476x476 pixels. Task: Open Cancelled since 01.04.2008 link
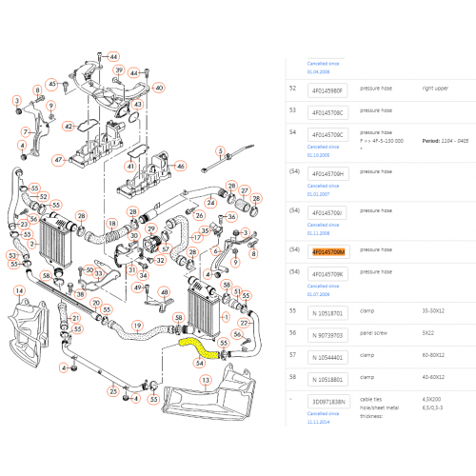tap(323, 68)
